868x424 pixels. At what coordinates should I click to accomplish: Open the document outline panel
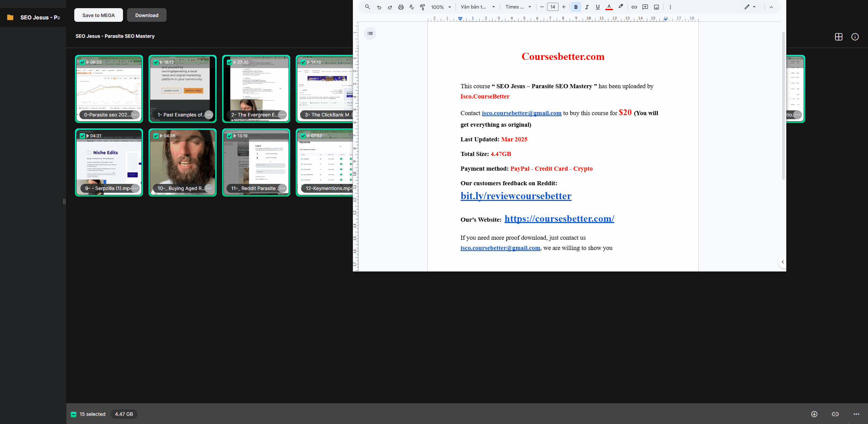[x=370, y=33]
